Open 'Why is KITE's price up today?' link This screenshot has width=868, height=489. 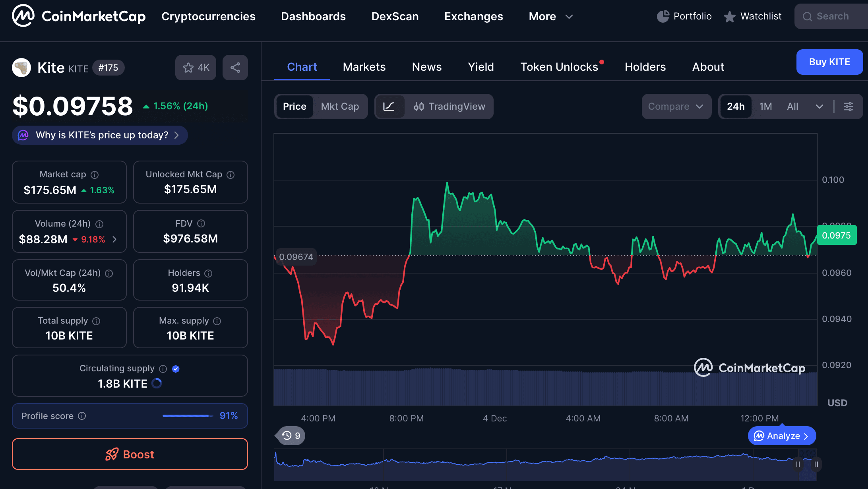(x=99, y=135)
